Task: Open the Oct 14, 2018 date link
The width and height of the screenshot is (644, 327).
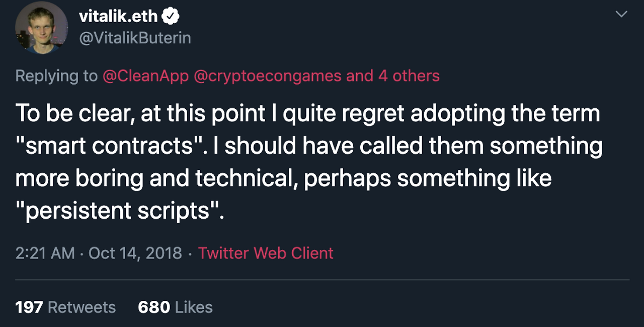Action: point(135,252)
